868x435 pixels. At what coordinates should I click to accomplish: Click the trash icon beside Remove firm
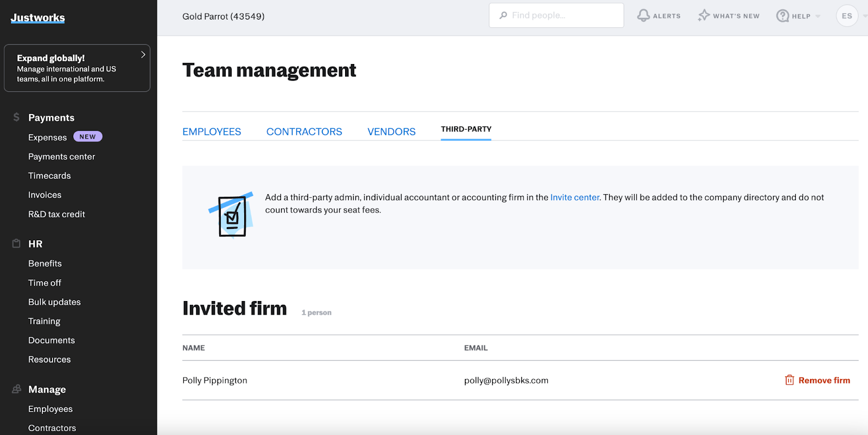click(x=789, y=380)
